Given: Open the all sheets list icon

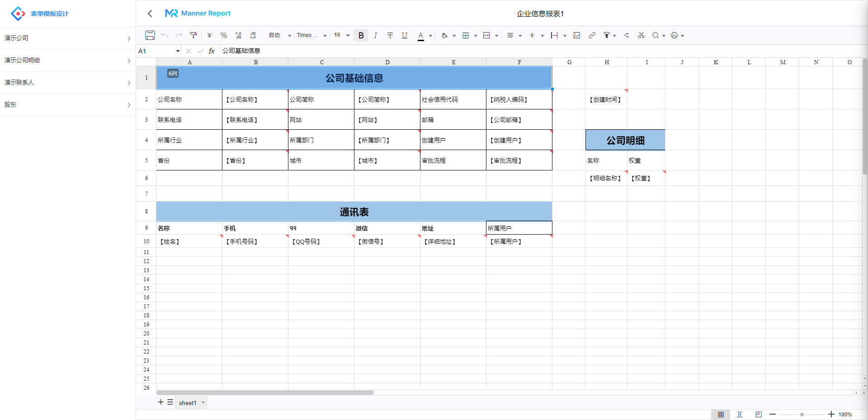Looking at the screenshot, I should 170,402.
